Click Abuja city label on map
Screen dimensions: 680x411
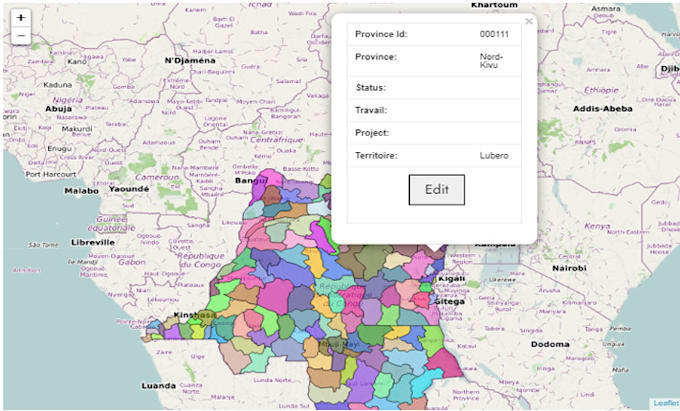pos(59,108)
